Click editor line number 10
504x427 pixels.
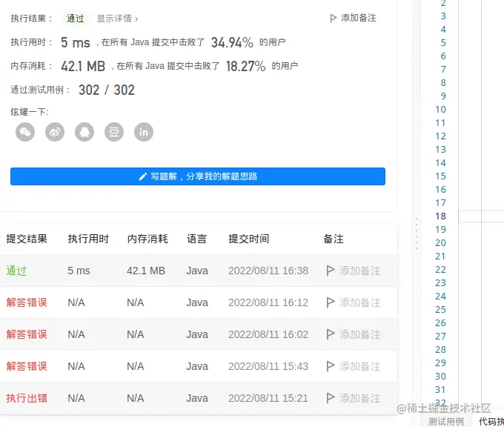click(x=440, y=109)
